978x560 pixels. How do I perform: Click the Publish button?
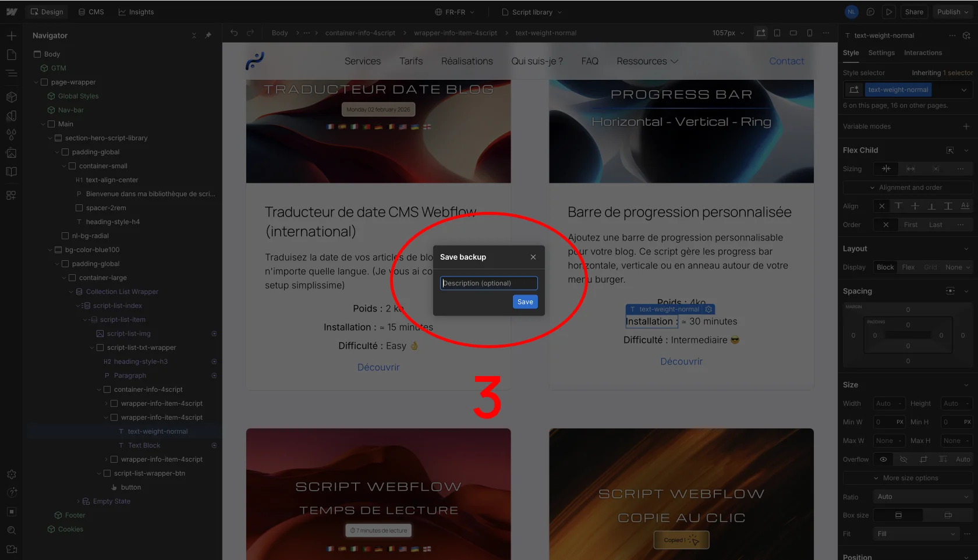[x=948, y=12]
